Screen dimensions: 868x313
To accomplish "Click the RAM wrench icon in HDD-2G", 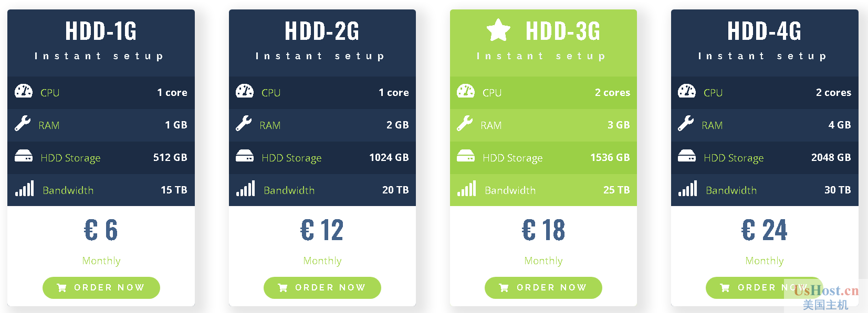I will coord(244,123).
